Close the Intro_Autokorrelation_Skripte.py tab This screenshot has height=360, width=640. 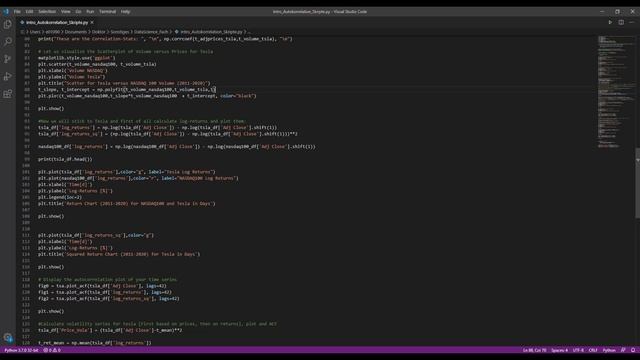point(92,22)
